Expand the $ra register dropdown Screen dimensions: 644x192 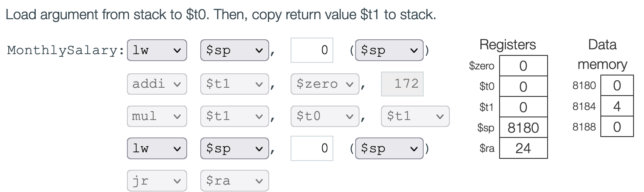pos(234,181)
